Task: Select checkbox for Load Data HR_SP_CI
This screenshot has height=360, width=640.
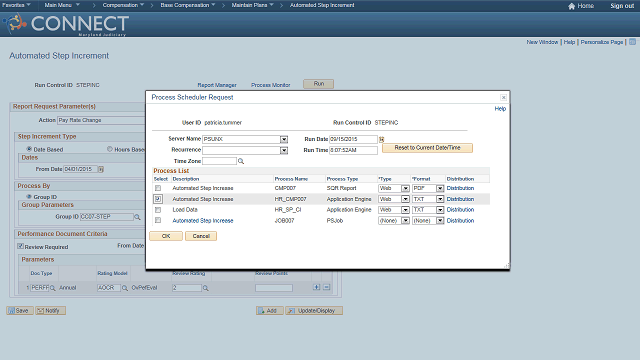Action: point(158,210)
